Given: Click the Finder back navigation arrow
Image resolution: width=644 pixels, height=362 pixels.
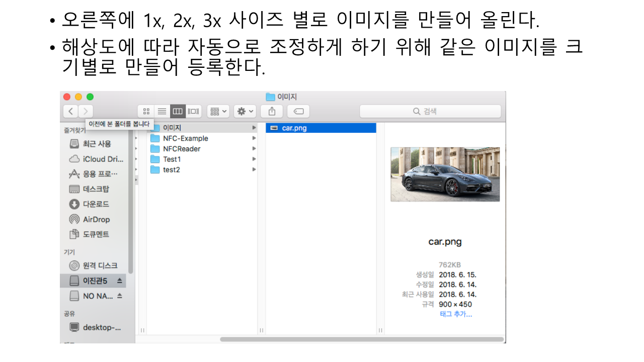Looking at the screenshot, I should [71, 112].
